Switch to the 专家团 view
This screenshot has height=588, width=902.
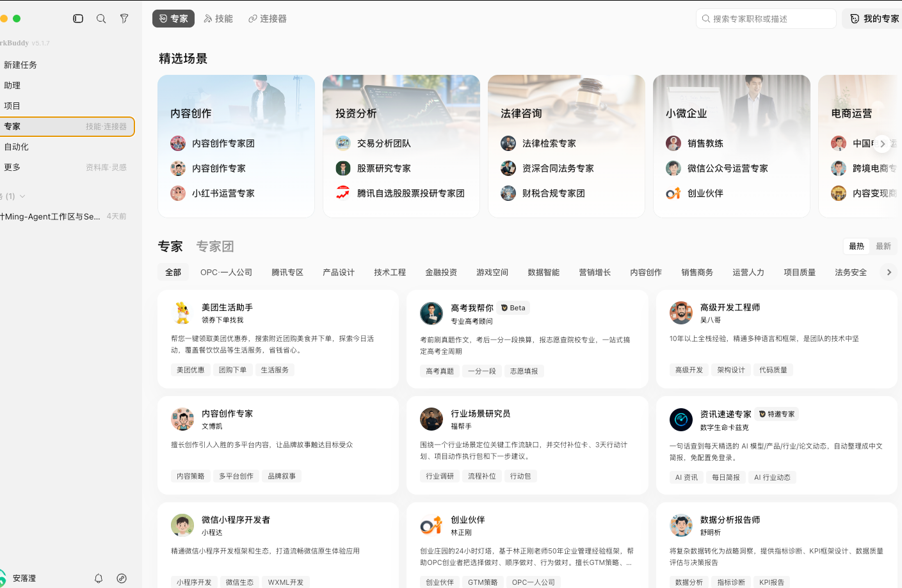coord(214,246)
